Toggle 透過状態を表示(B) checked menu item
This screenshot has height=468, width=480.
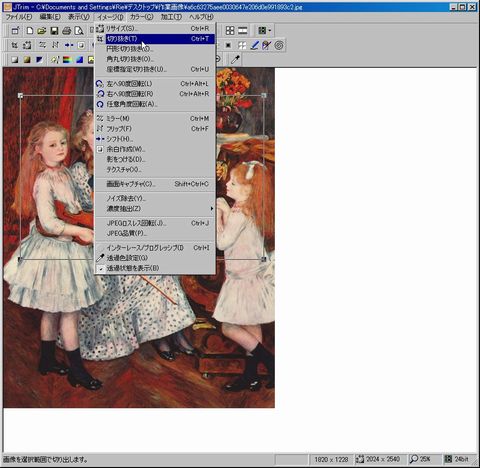[155, 268]
